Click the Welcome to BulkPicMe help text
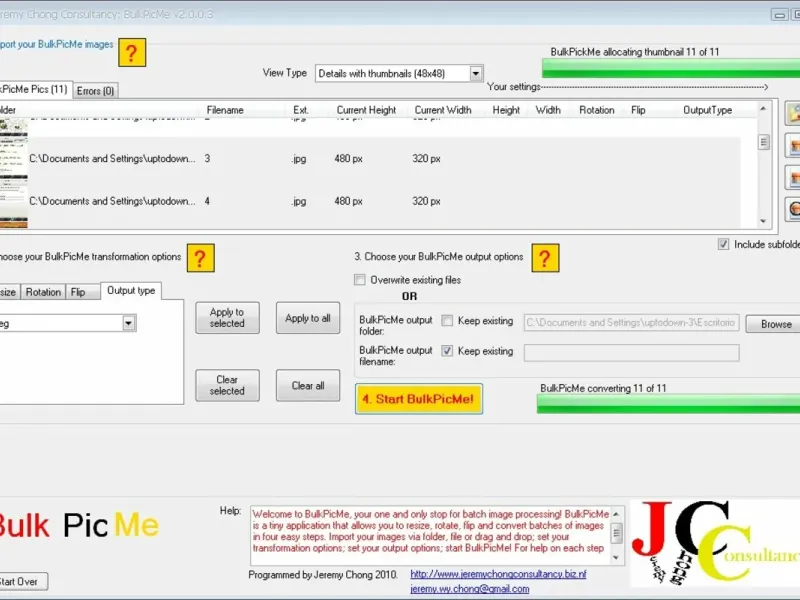Screen dimensions: 800x600 pyautogui.click(x=430, y=531)
